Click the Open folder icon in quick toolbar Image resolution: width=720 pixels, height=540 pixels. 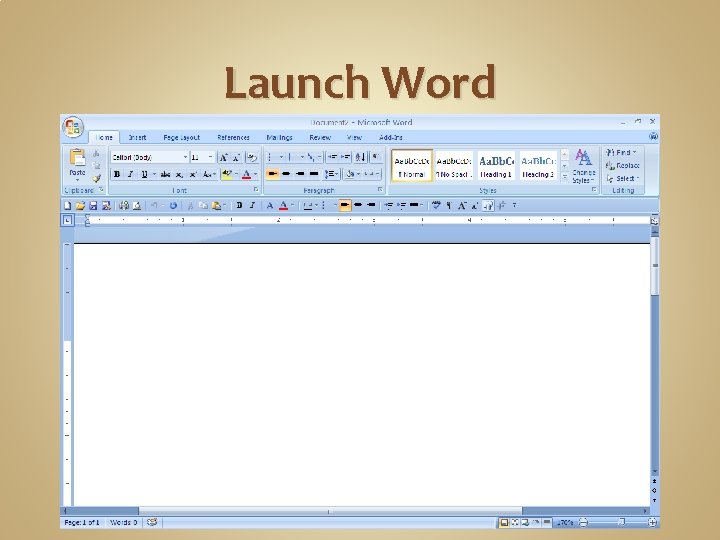click(80, 206)
